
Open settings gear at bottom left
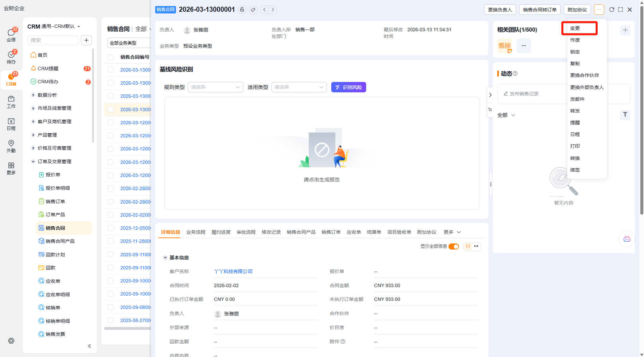pyautogui.click(x=11, y=341)
